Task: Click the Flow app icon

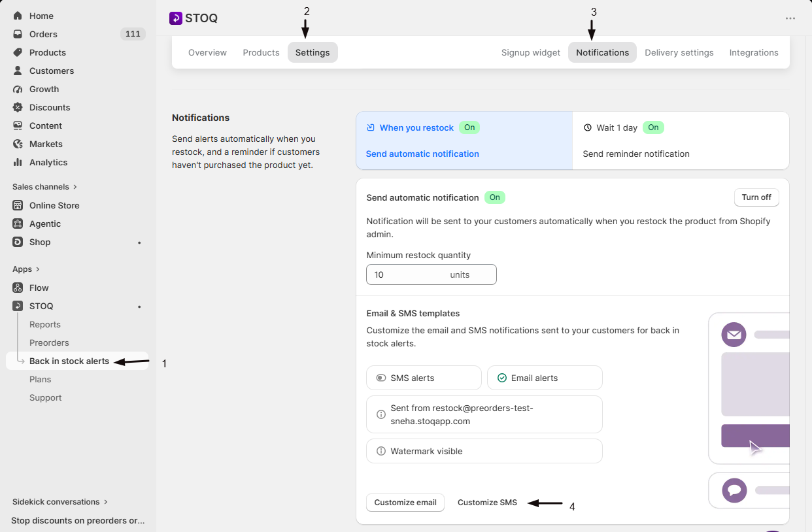Action: [18, 288]
